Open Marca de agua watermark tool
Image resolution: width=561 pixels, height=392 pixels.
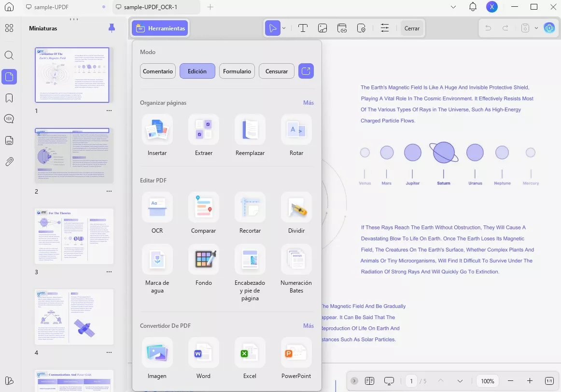click(157, 259)
